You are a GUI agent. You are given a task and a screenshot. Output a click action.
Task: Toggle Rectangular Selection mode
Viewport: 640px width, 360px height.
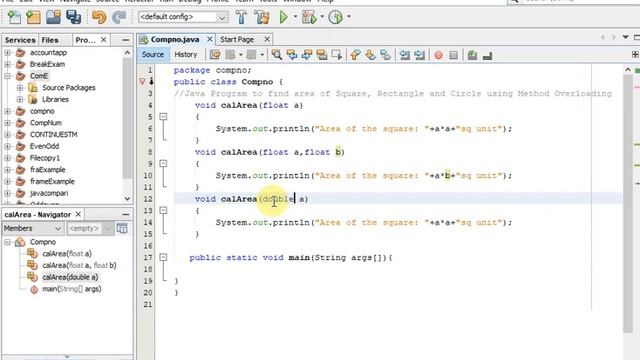337,55
